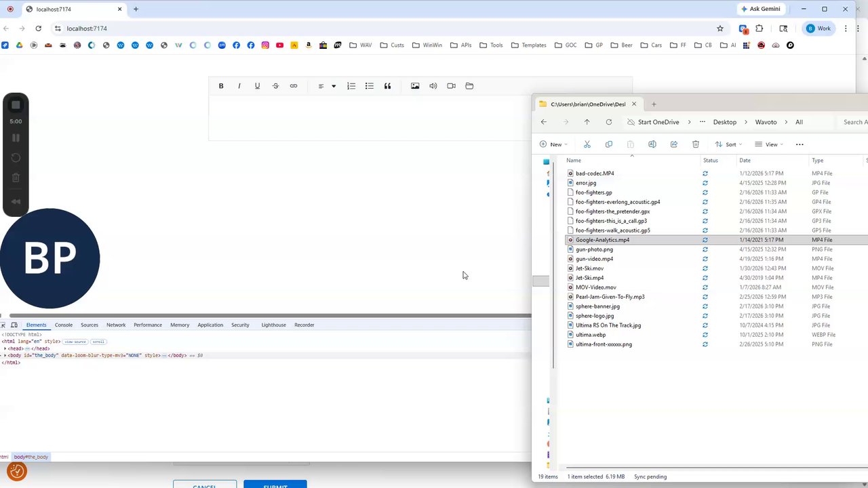
Task: Select the bad-codec.MP4 file
Action: (x=595, y=174)
